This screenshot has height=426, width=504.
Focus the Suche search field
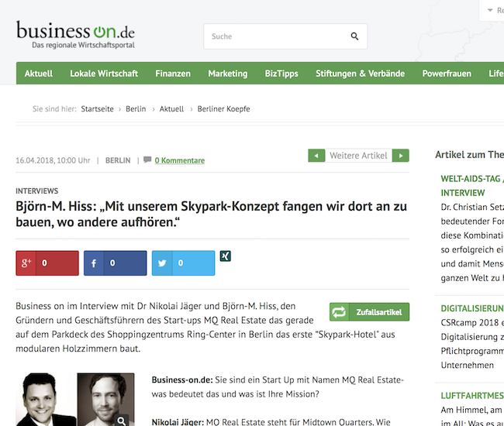(x=285, y=36)
